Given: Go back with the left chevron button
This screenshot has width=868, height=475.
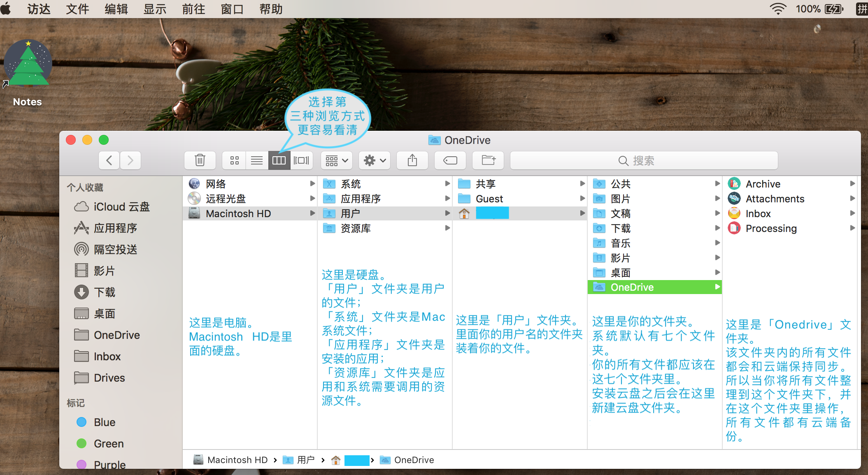Looking at the screenshot, I should click(x=109, y=160).
